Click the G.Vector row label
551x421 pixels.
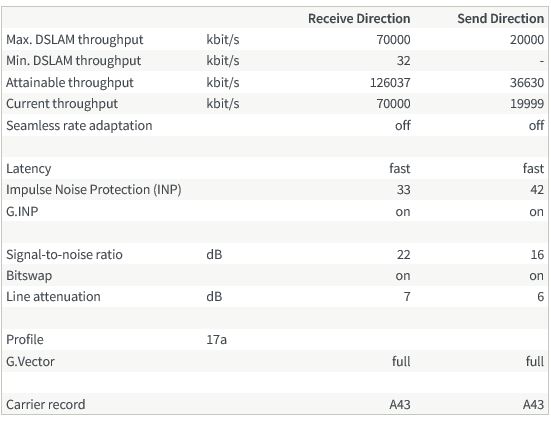(30, 362)
